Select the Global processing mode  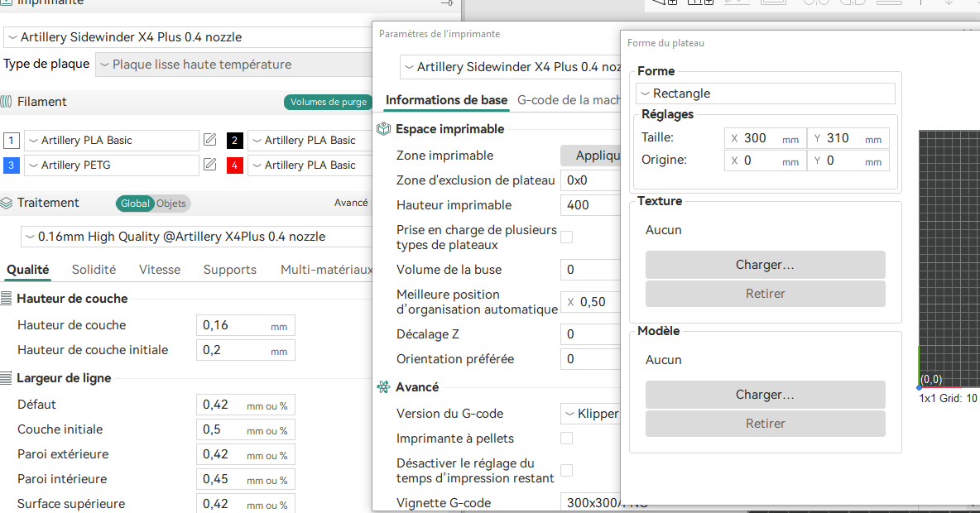(135, 203)
